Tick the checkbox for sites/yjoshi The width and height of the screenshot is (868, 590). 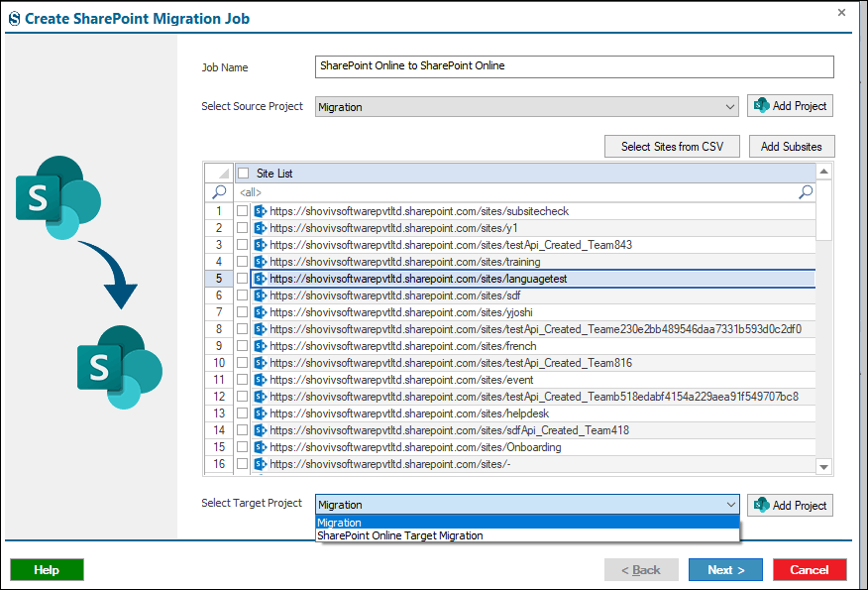click(x=242, y=312)
